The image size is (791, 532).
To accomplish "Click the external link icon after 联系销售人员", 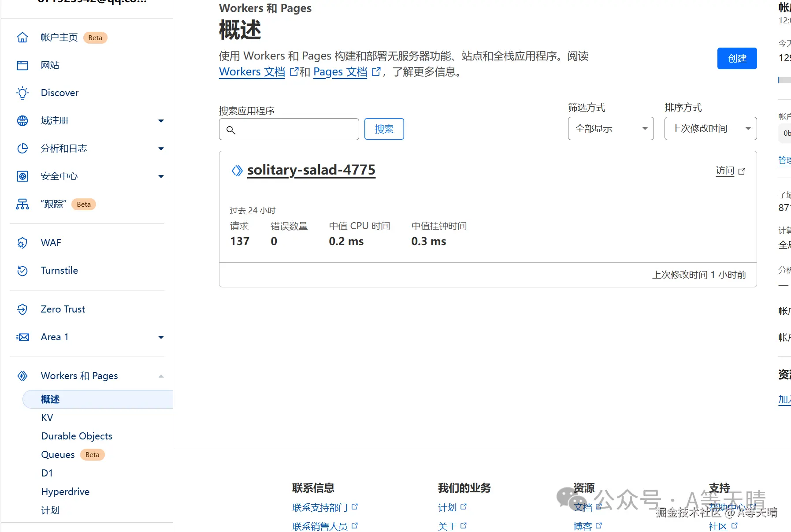I will pos(355,525).
